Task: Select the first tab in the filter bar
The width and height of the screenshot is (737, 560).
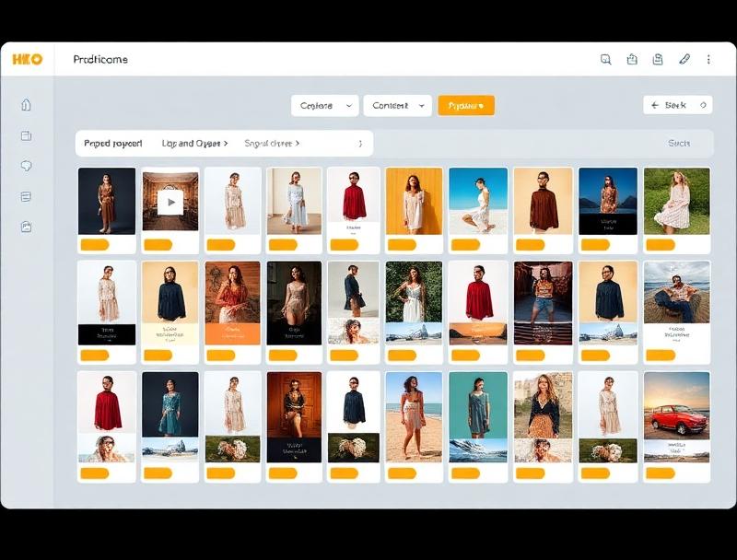Action: (113, 144)
